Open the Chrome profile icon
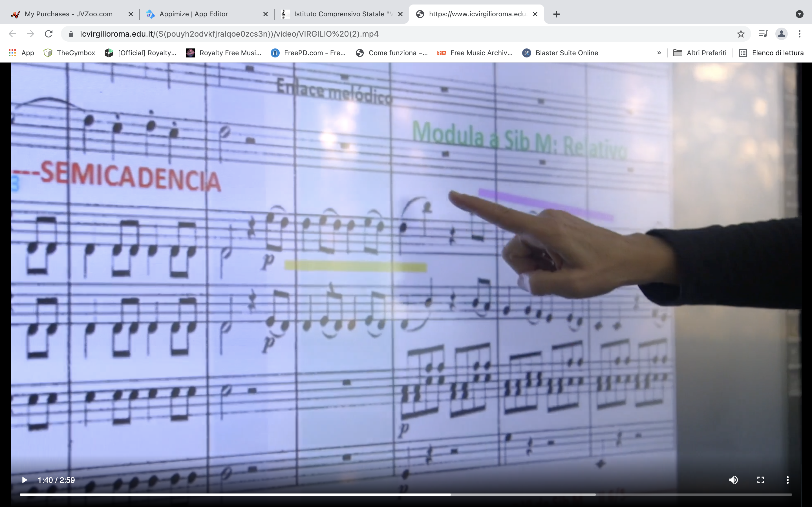The width and height of the screenshot is (812, 507). pos(781,34)
